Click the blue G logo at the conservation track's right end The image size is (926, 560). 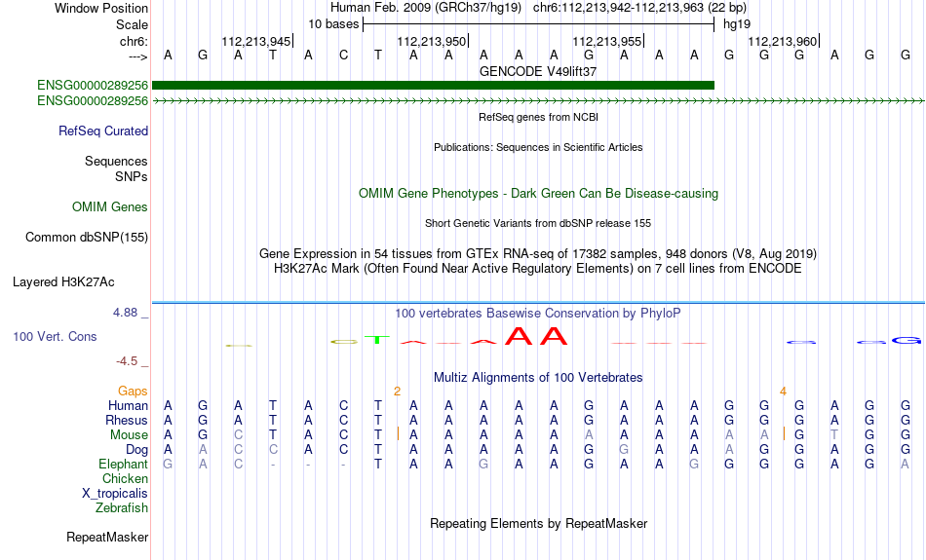(x=906, y=341)
